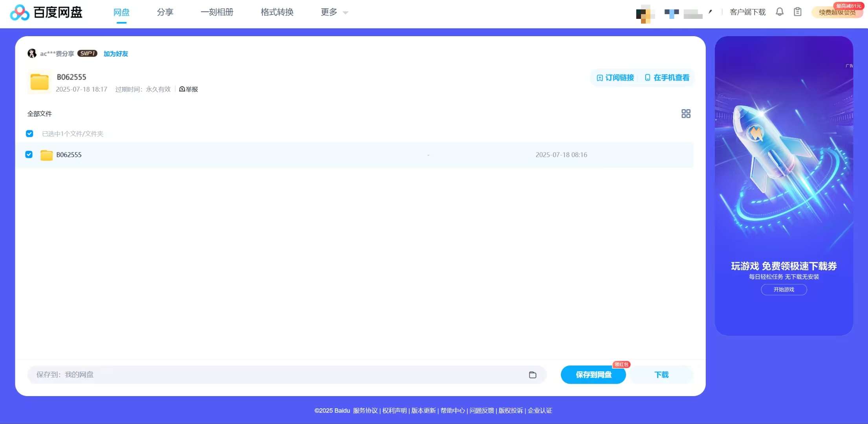Click the sharer's profile avatar
This screenshot has height=424, width=868.
coord(32,53)
